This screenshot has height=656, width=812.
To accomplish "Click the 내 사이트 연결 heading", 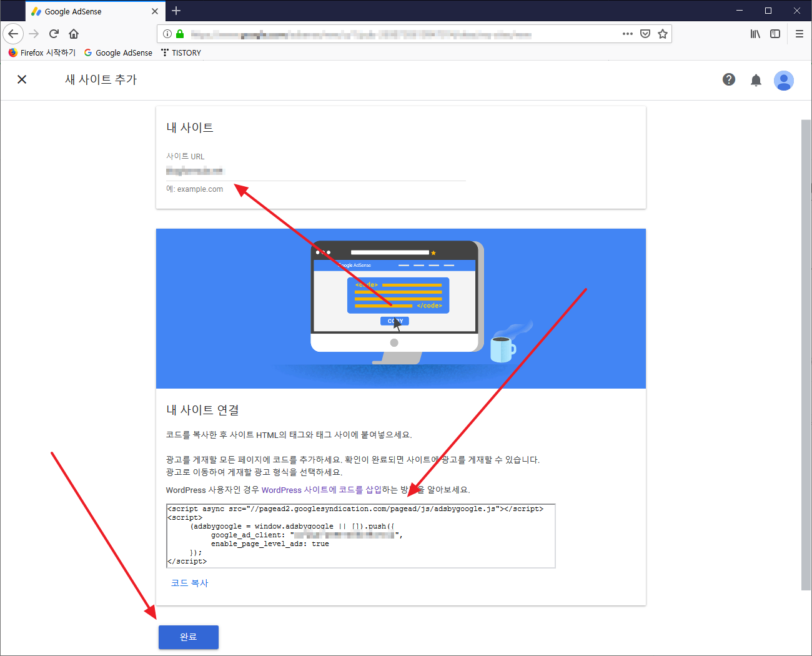I will [x=202, y=410].
